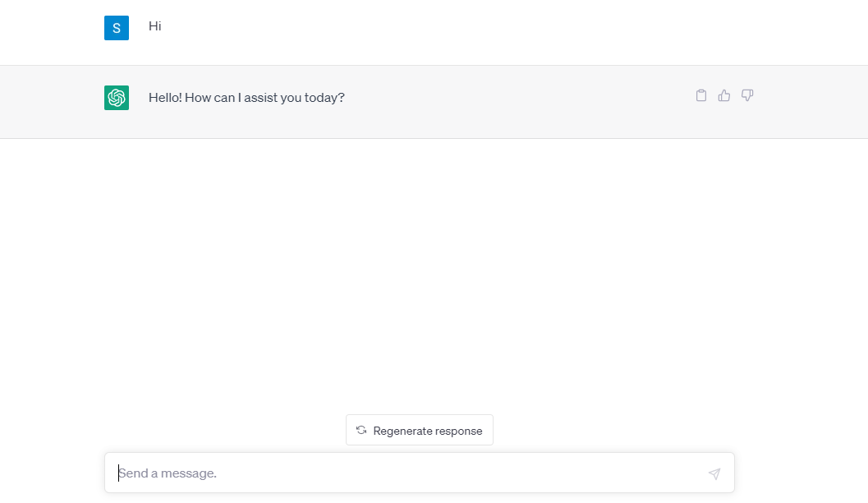Viewport: 868px width, 503px height.
Task: Select the assistant greeting message text
Action: (x=246, y=97)
